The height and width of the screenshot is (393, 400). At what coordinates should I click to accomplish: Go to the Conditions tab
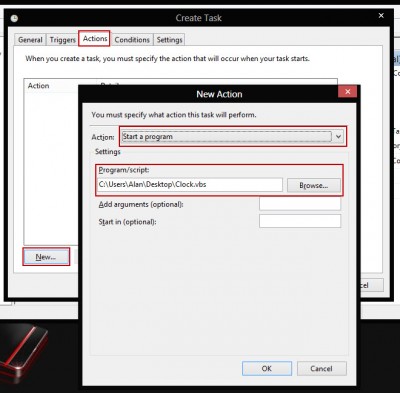point(132,40)
